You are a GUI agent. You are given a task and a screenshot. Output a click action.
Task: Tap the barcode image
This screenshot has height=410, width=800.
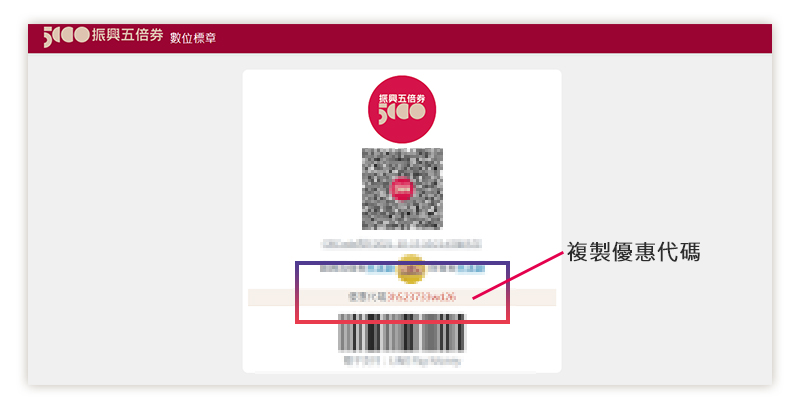tap(402, 333)
